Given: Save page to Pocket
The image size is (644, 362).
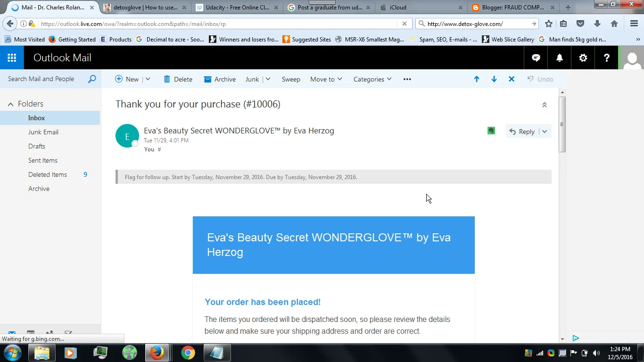Looking at the screenshot, I should click(x=580, y=24).
